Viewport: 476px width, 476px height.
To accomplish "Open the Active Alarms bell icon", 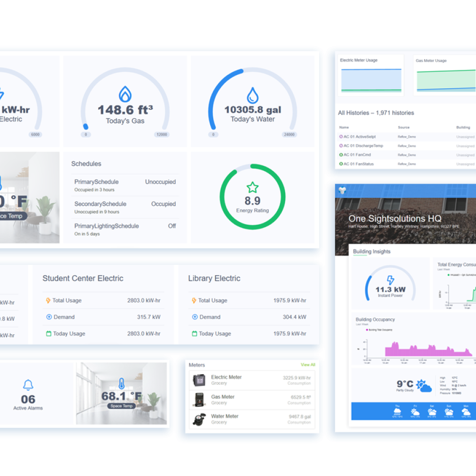I will pos(28,385).
